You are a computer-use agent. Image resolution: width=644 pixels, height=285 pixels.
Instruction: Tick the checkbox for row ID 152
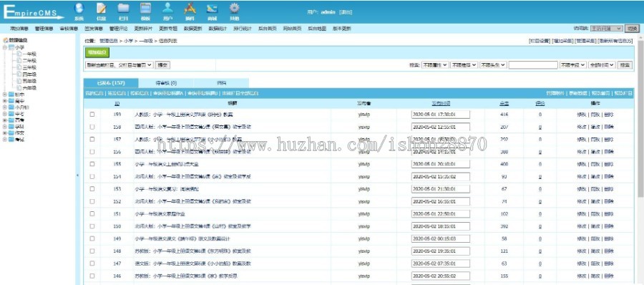(92, 201)
